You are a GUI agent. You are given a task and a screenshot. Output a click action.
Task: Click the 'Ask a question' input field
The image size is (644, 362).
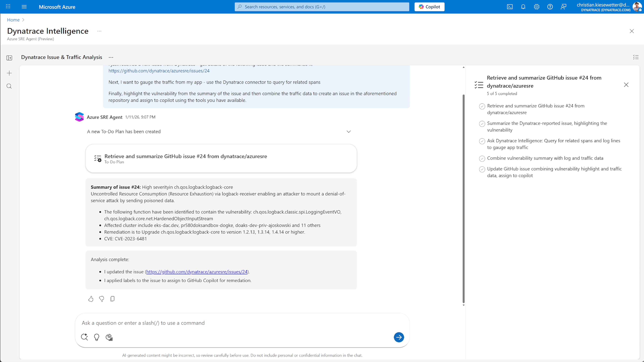pyautogui.click(x=235, y=323)
